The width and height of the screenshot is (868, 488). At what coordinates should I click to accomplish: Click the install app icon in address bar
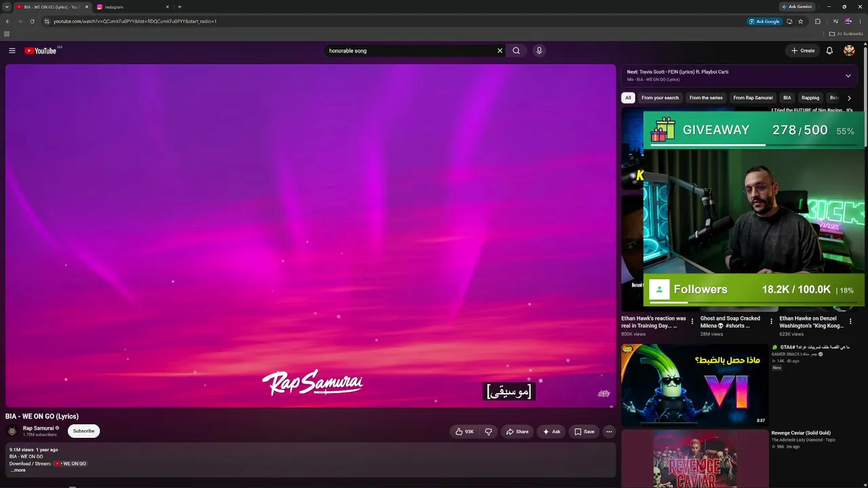point(789,21)
